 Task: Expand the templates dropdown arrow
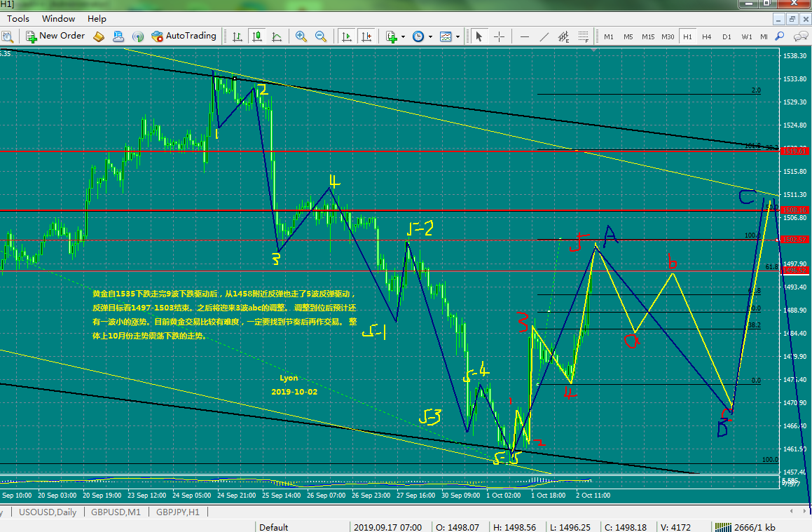point(457,36)
